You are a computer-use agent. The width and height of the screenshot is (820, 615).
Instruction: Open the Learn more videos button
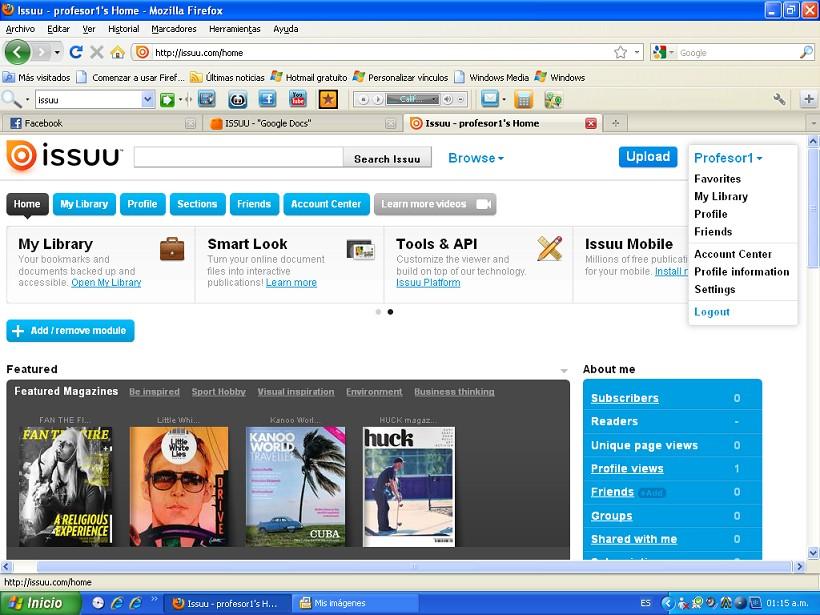coord(435,204)
